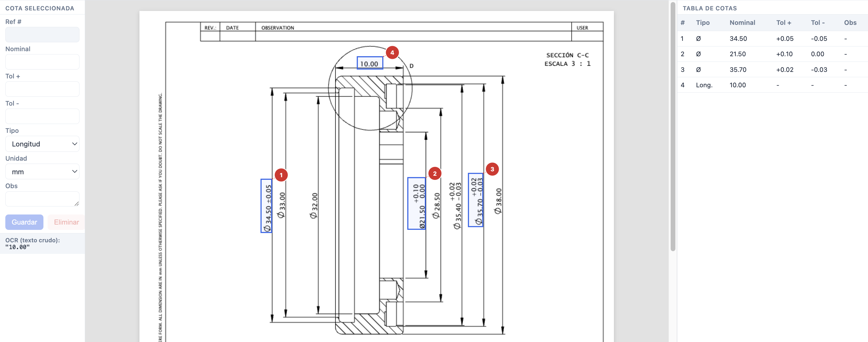Image resolution: width=868 pixels, height=342 pixels.
Task: Click the Guardar button
Action: pos(24,222)
